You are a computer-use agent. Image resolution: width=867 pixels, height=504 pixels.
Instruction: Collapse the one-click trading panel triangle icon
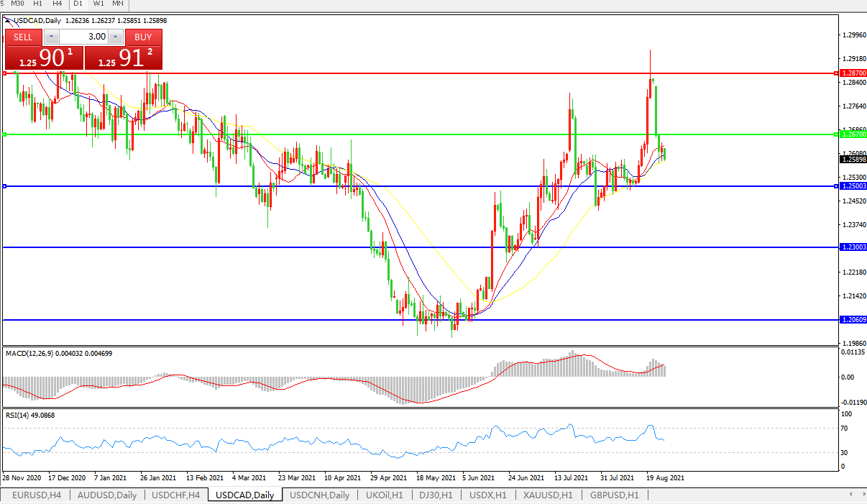point(9,22)
